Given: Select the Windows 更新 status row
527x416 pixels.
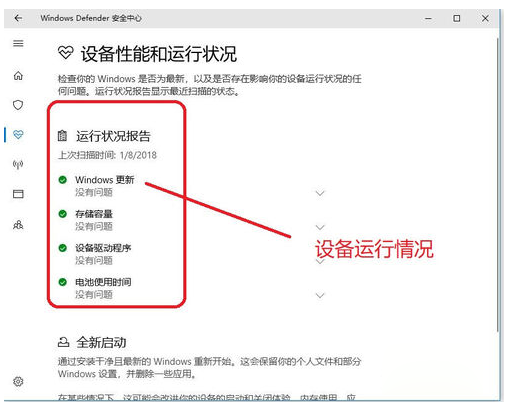Looking at the screenshot, I should 192,186.
